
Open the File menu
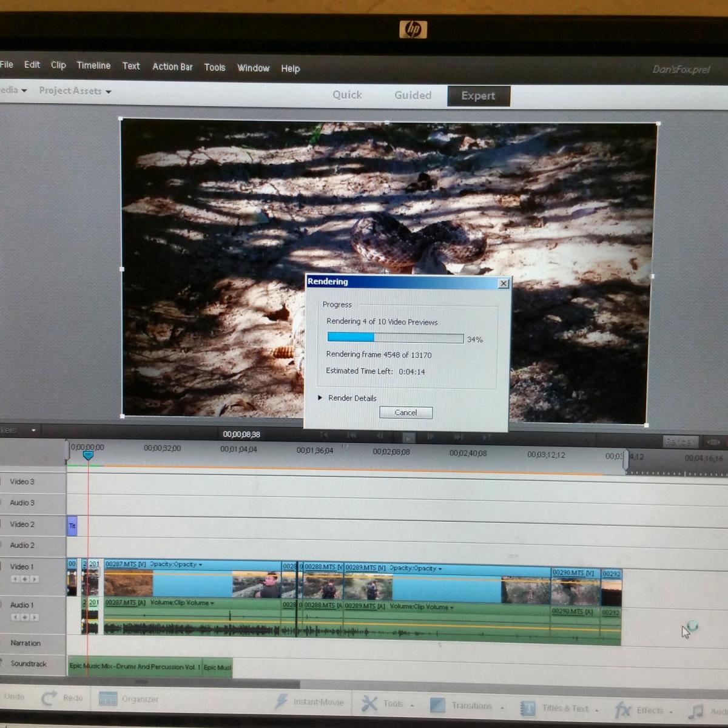[x=7, y=64]
